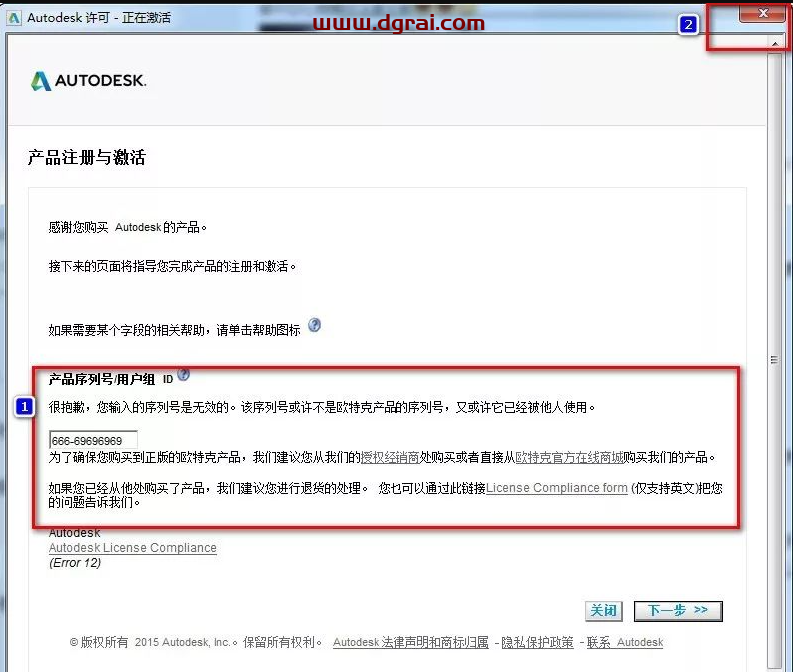Image resolution: width=793 pixels, height=672 pixels.
Task: Click the help icon beside the help instructions
Action: coord(314,325)
